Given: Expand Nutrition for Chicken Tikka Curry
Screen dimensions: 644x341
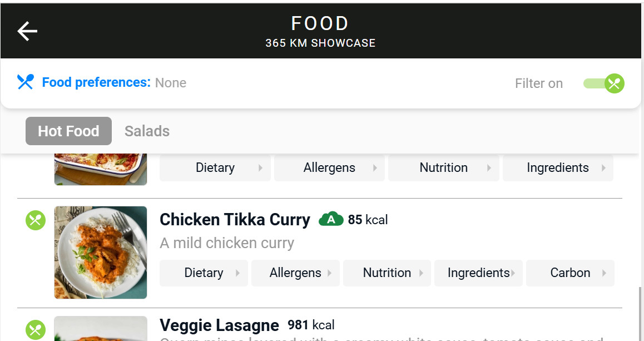Looking at the screenshot, I should (387, 273).
